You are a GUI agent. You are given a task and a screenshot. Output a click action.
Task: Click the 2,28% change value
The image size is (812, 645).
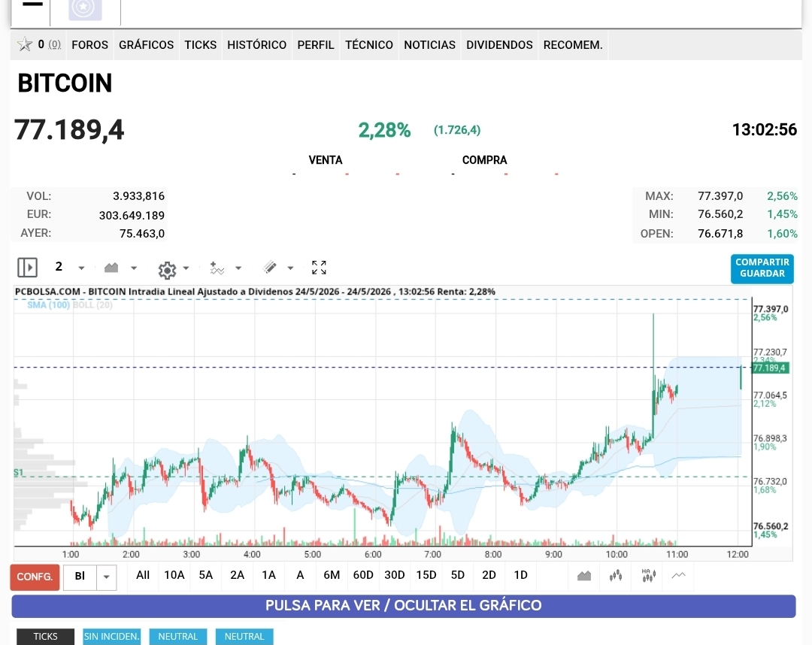384,130
